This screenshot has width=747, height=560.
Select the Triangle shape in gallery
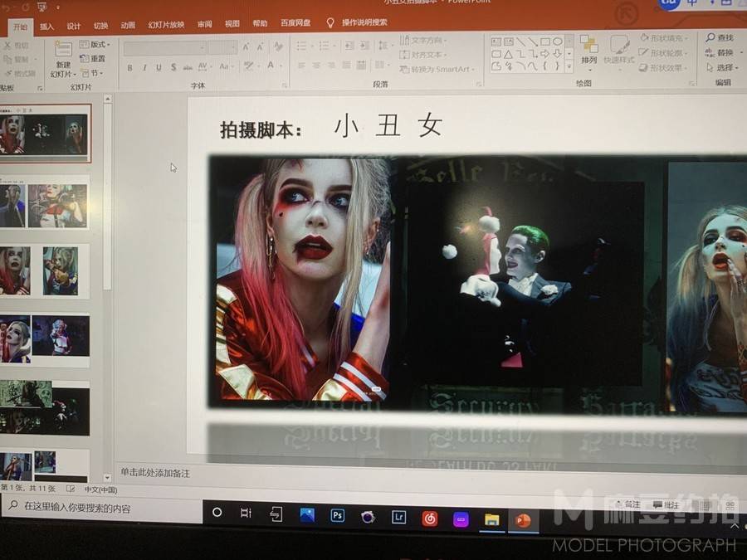click(x=508, y=54)
